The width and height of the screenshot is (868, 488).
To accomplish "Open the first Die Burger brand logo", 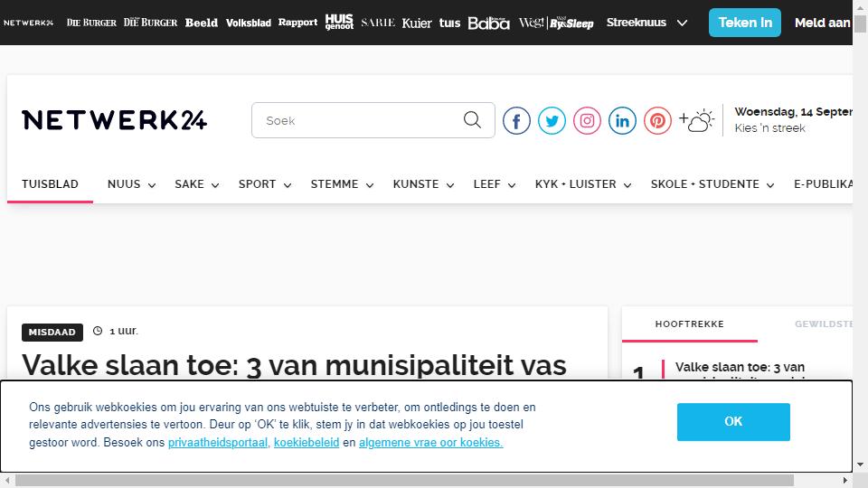I will click(91, 23).
